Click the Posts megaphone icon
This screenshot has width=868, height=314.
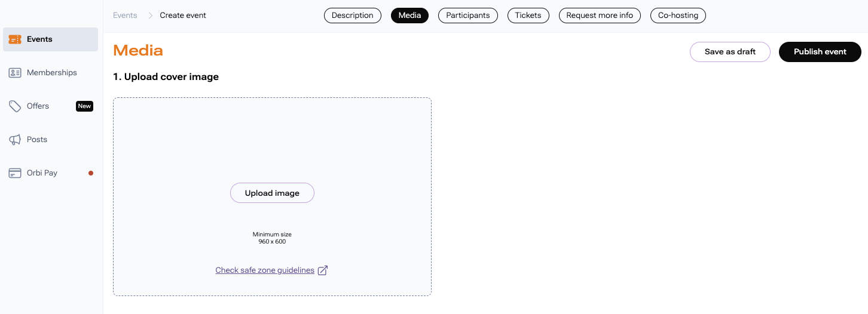[15, 140]
